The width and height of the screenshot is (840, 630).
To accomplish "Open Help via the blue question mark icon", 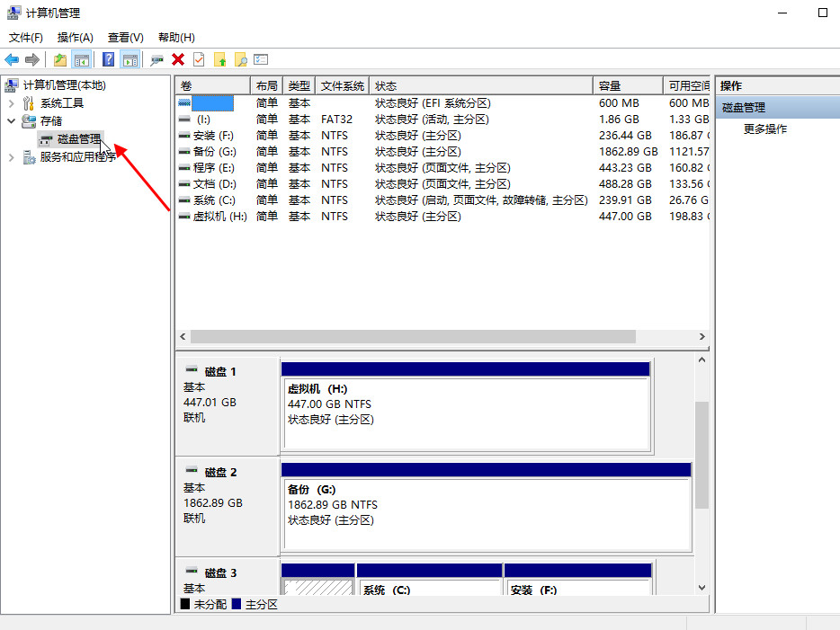I will pyautogui.click(x=108, y=59).
